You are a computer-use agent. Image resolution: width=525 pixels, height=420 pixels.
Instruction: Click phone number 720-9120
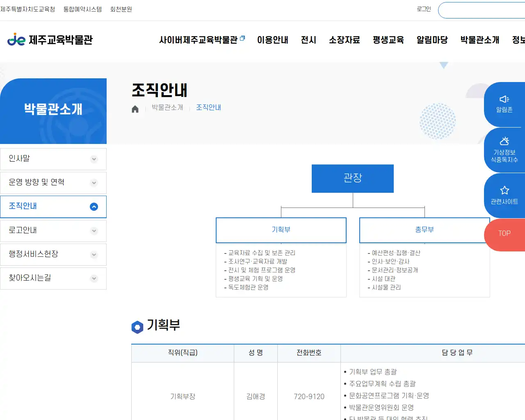tap(309, 397)
